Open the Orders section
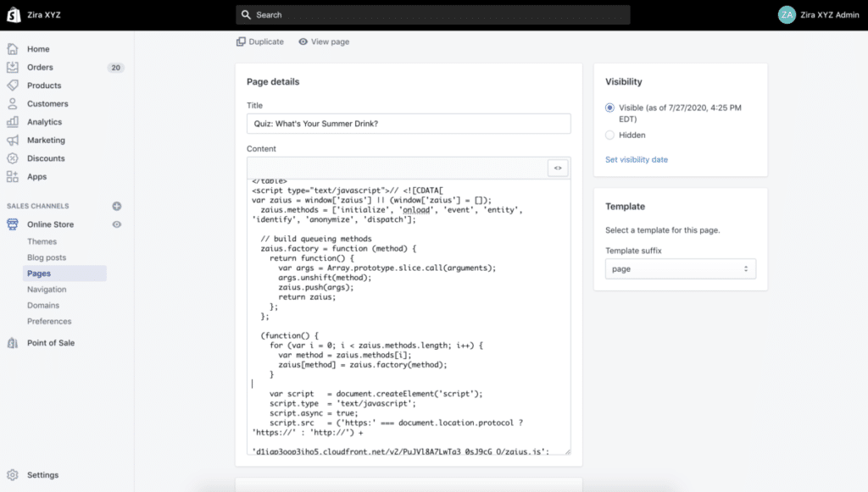Screen dimensions: 868x492 coord(40,68)
